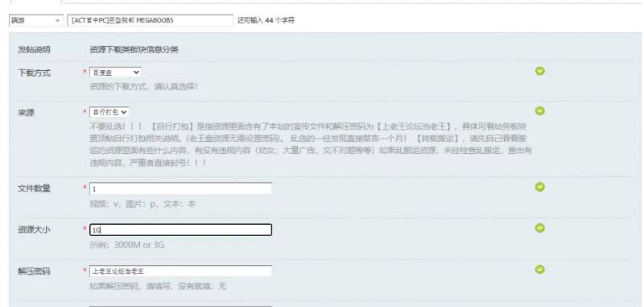Click the hint 视频：v，图片：p，文本：本

click(x=142, y=204)
